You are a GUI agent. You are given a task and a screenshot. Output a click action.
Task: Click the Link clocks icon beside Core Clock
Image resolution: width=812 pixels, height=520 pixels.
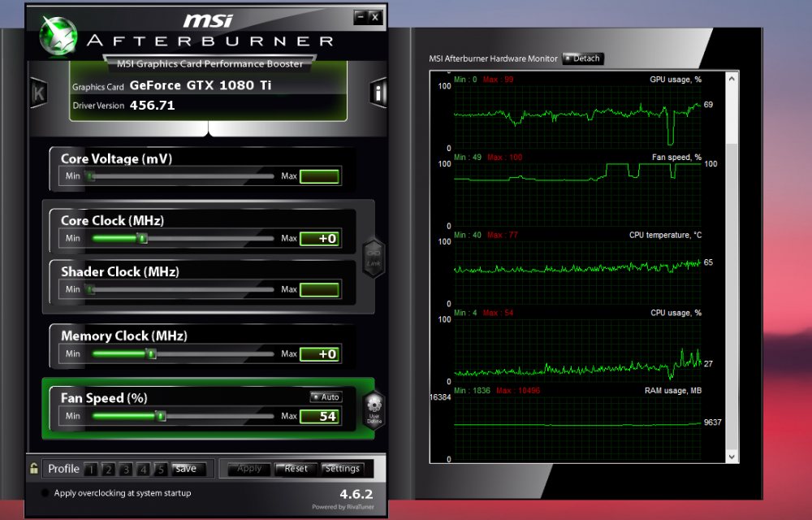point(373,255)
